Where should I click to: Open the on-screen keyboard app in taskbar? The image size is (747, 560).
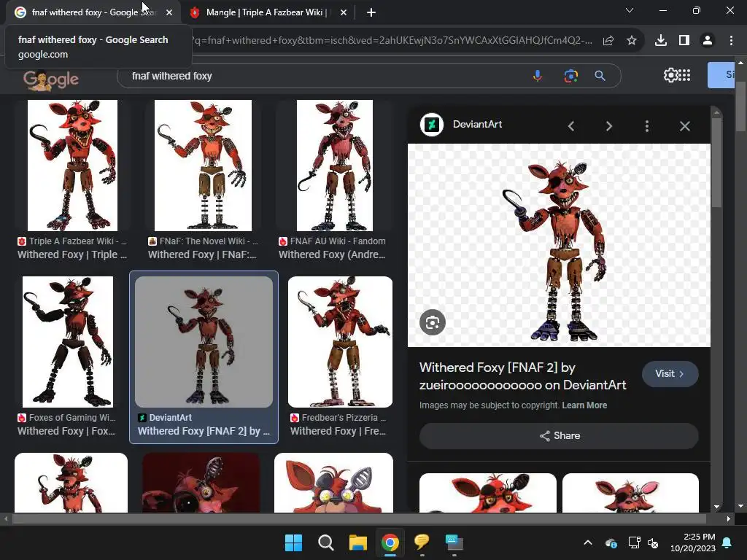(x=454, y=542)
